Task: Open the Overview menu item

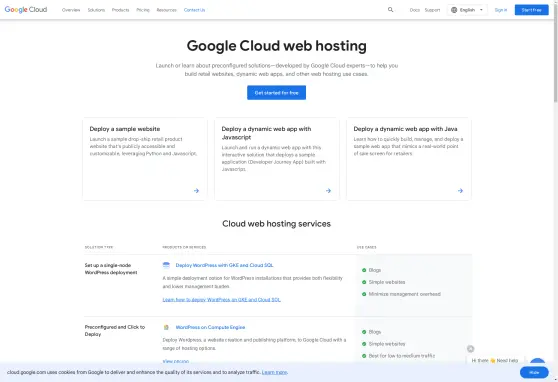Action: [x=71, y=10]
